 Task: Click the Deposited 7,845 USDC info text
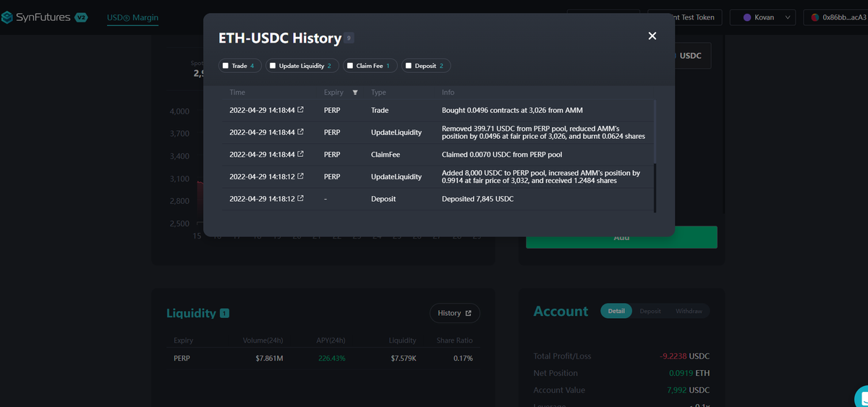pyautogui.click(x=477, y=198)
